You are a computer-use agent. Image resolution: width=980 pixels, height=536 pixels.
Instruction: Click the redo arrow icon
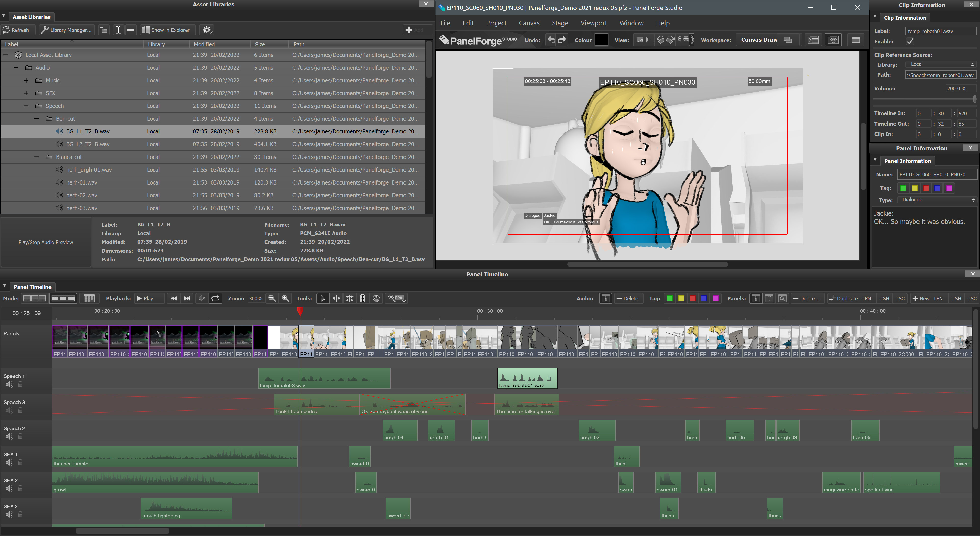pos(562,40)
